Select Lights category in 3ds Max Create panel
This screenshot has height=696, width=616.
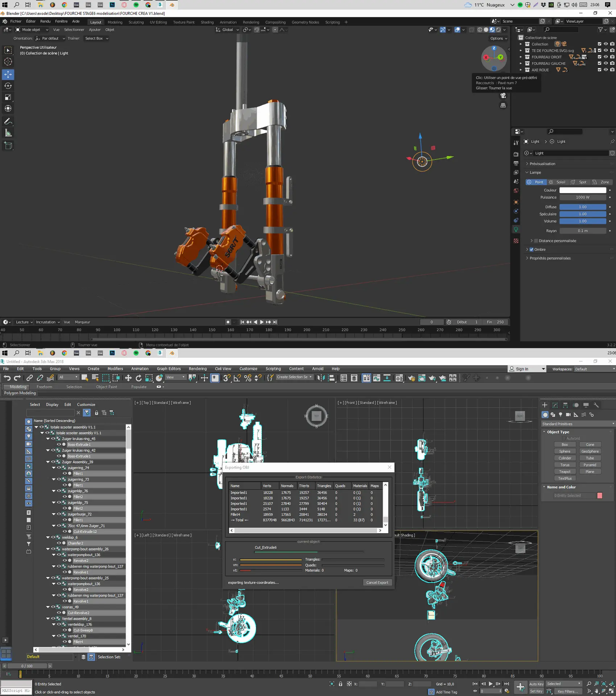[561, 414]
